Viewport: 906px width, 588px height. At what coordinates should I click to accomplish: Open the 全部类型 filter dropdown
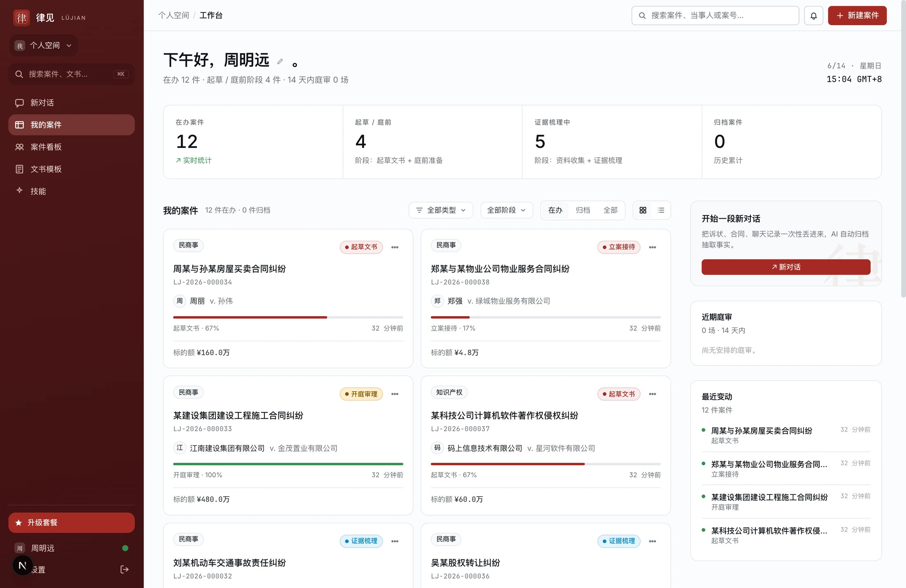[441, 210]
